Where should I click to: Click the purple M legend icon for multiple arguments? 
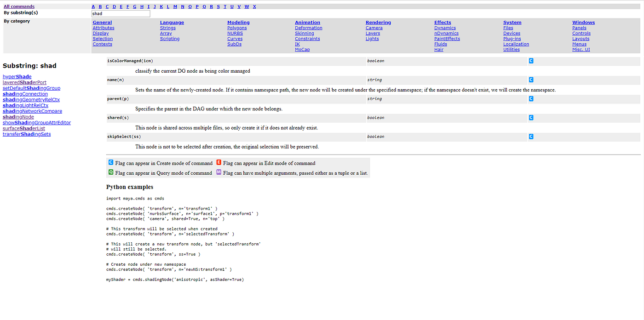coord(219,172)
